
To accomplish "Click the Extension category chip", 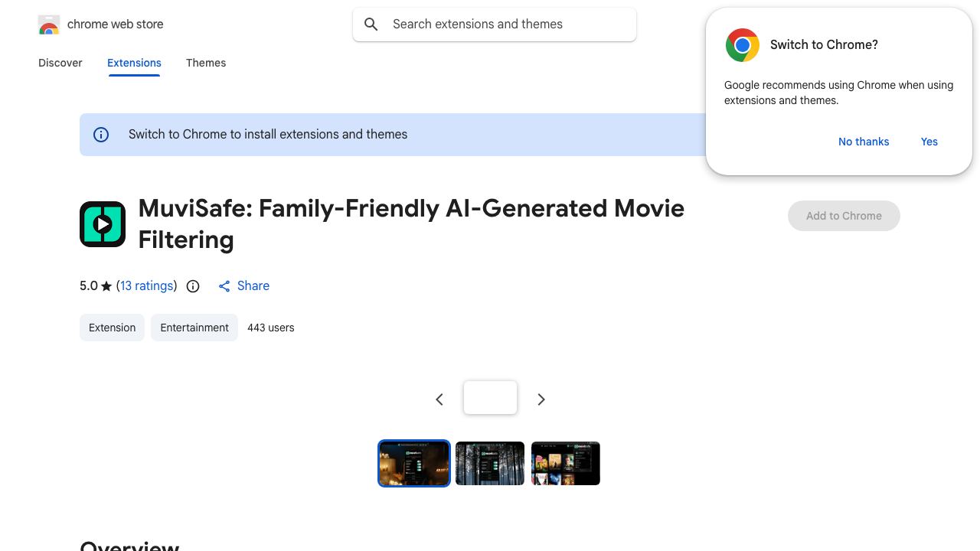I will coord(112,328).
